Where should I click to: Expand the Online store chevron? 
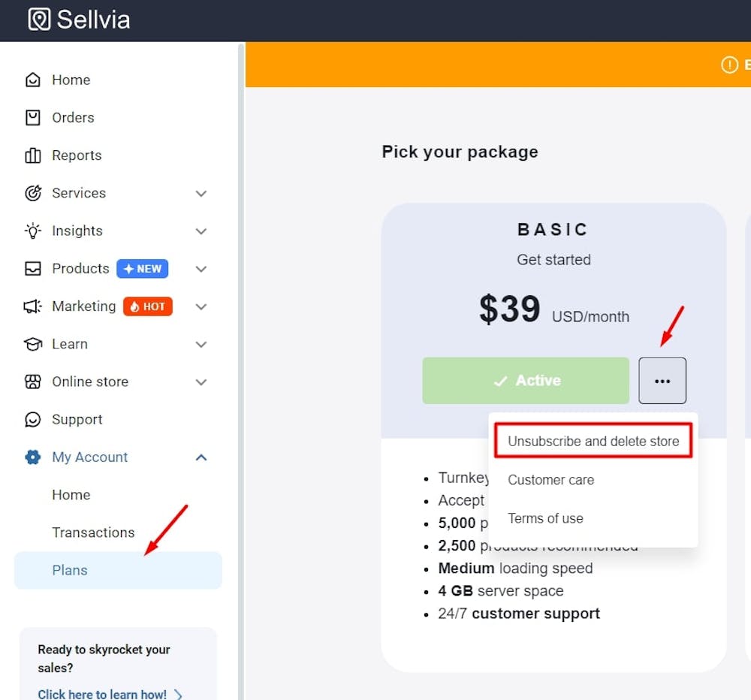coord(201,382)
